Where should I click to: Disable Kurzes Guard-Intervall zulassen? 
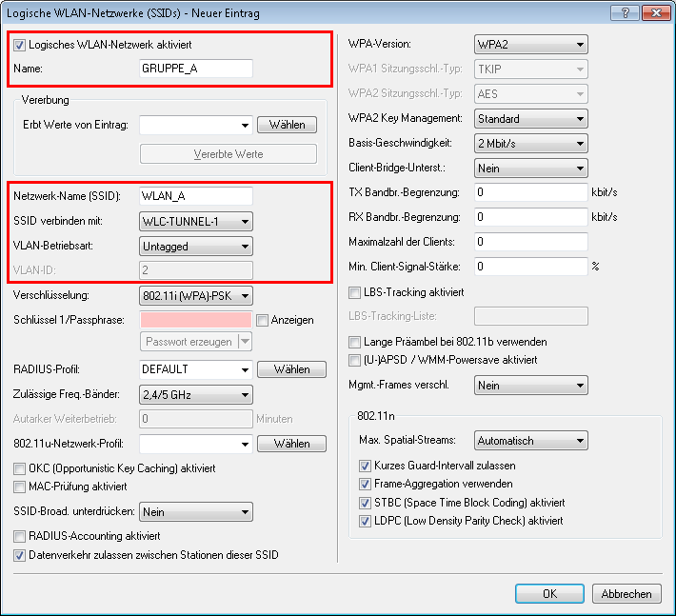[x=365, y=466]
